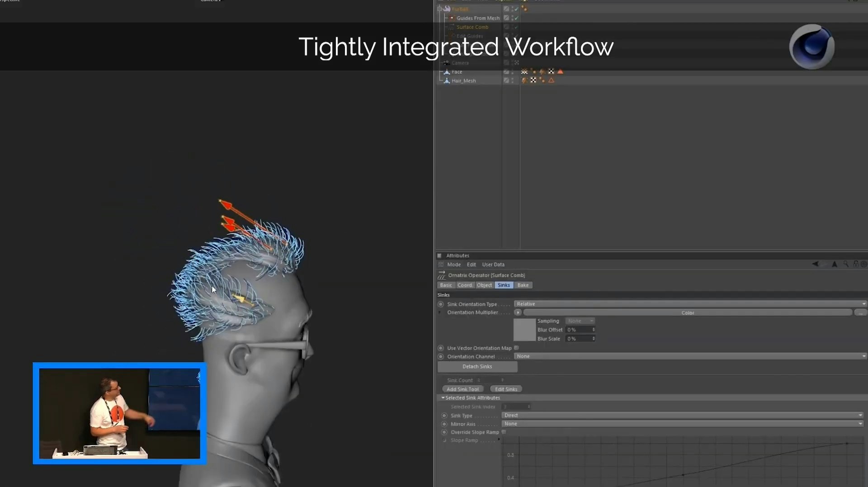
Task: Click the layer icon on Face row
Action: pyautogui.click(x=506, y=72)
